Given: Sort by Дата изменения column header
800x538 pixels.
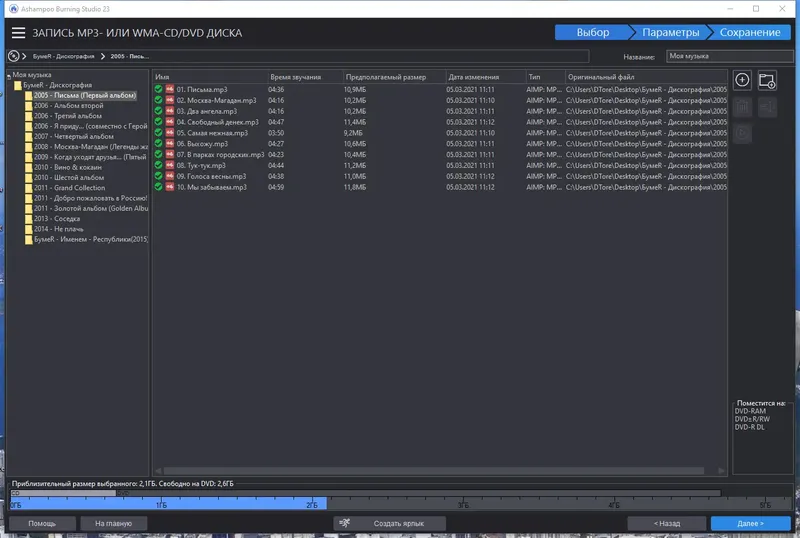Looking at the screenshot, I should [486, 77].
